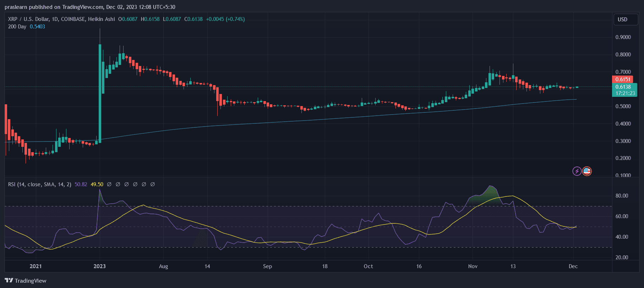Screen dimensions: 644x288
Task: Click the Dec label on time axis
Action: [x=573, y=266]
